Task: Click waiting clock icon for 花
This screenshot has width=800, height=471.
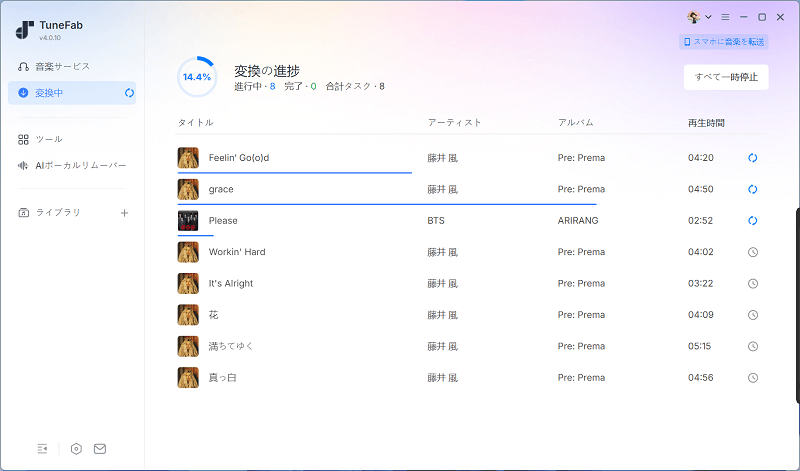Action: coord(753,315)
